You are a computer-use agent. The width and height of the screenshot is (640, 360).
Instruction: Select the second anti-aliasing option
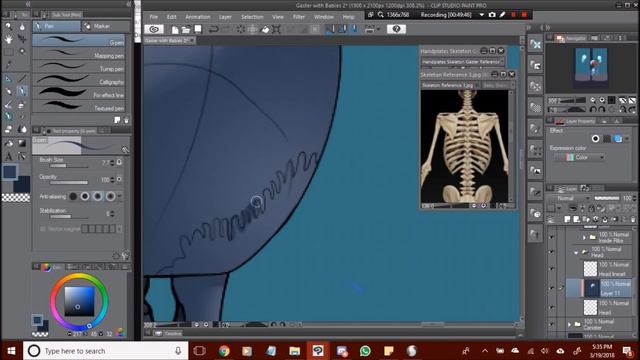tap(85, 196)
